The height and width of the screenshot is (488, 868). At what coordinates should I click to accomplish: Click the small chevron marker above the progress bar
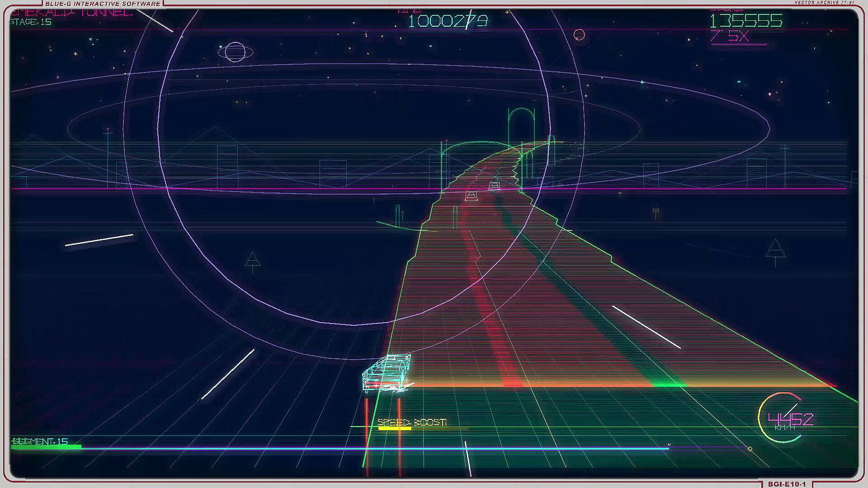[669, 445]
